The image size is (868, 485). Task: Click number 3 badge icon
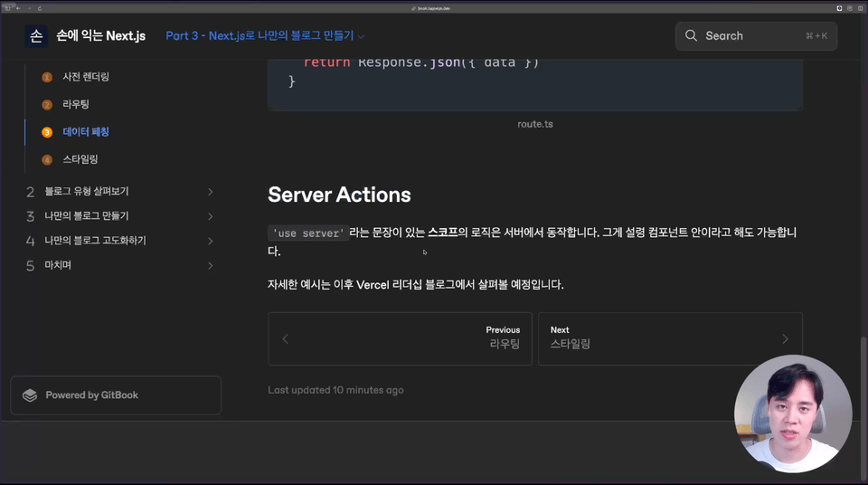point(47,132)
